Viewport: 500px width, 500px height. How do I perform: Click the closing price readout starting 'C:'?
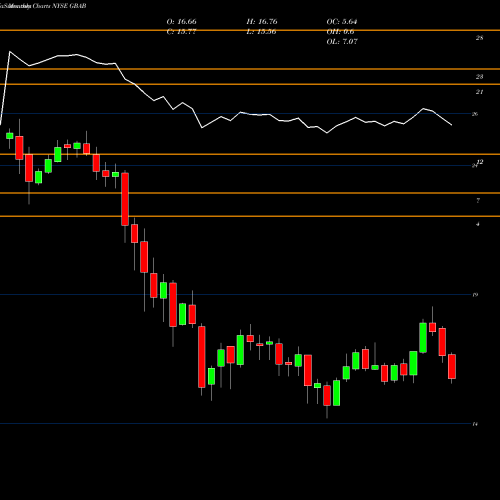(181, 32)
